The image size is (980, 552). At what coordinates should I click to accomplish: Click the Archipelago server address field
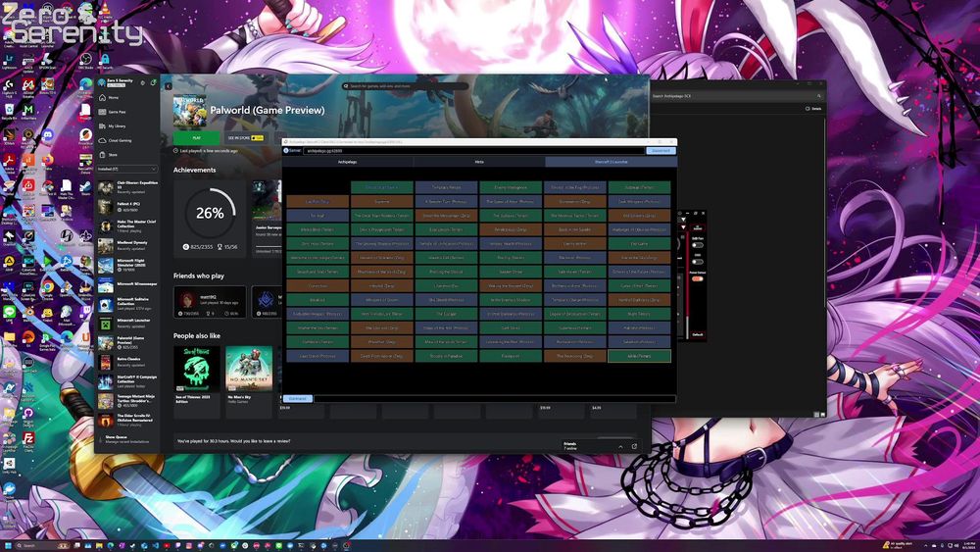[x=473, y=151]
